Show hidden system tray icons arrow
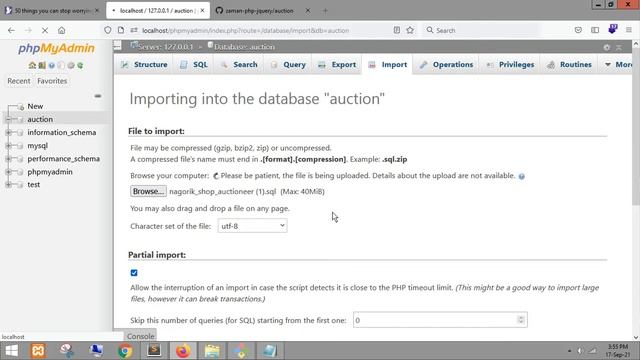Screen dimensions: 640x360 pyautogui.click(x=569, y=351)
